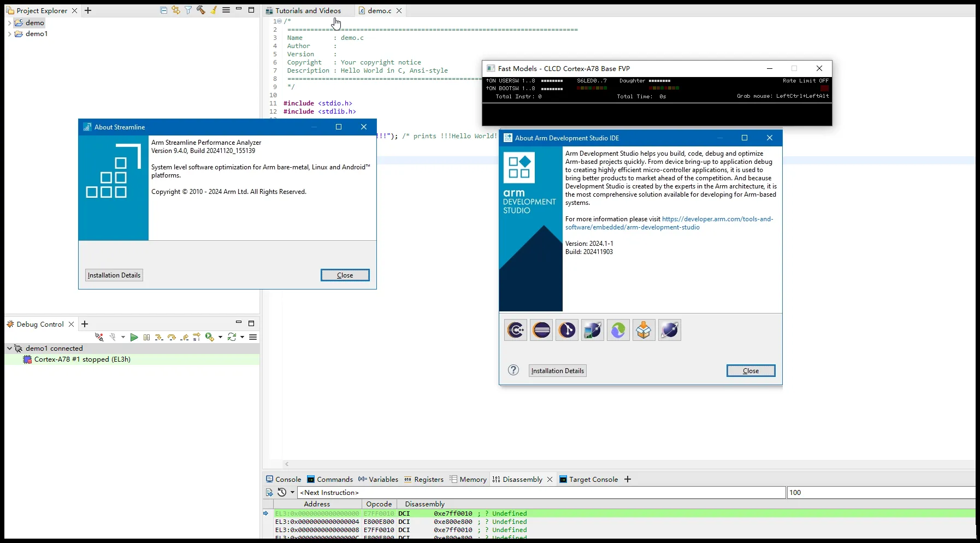Add a new view next to Debug Control
Viewport: 980px width, 543px height.
tap(85, 324)
